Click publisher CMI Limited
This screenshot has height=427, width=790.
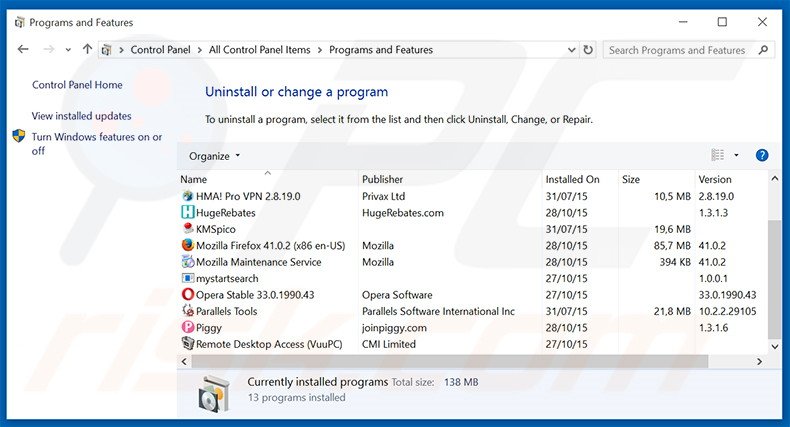tap(388, 344)
